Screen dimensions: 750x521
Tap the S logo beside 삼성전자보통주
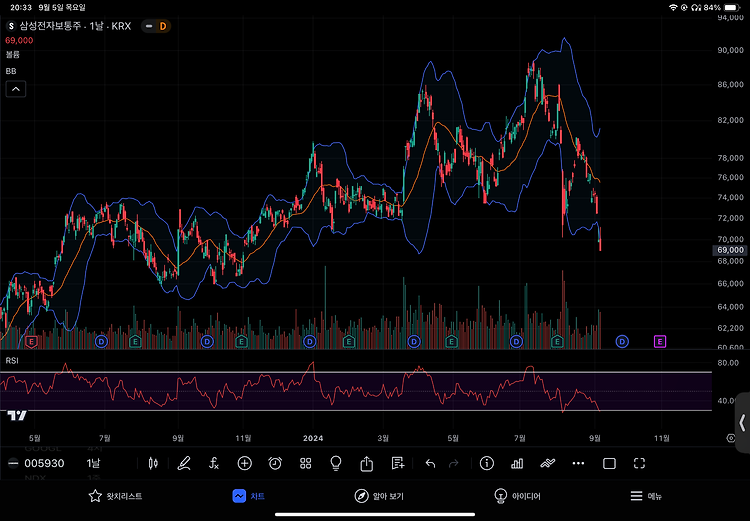click(x=11, y=26)
